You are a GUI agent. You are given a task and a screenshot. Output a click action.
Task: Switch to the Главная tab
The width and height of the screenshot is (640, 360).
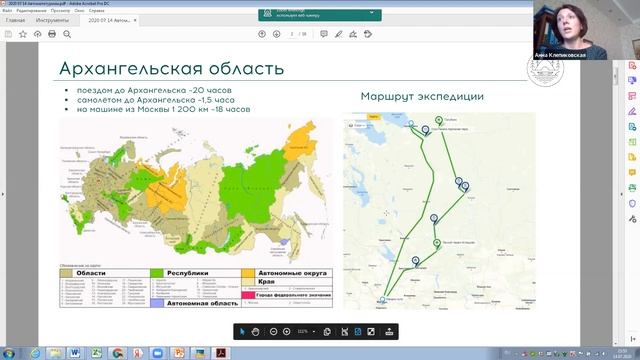(15, 20)
